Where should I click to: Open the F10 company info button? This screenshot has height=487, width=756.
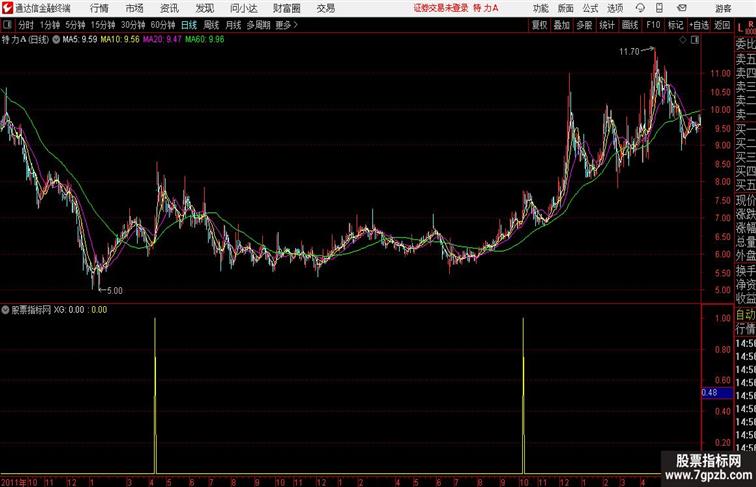click(x=653, y=25)
